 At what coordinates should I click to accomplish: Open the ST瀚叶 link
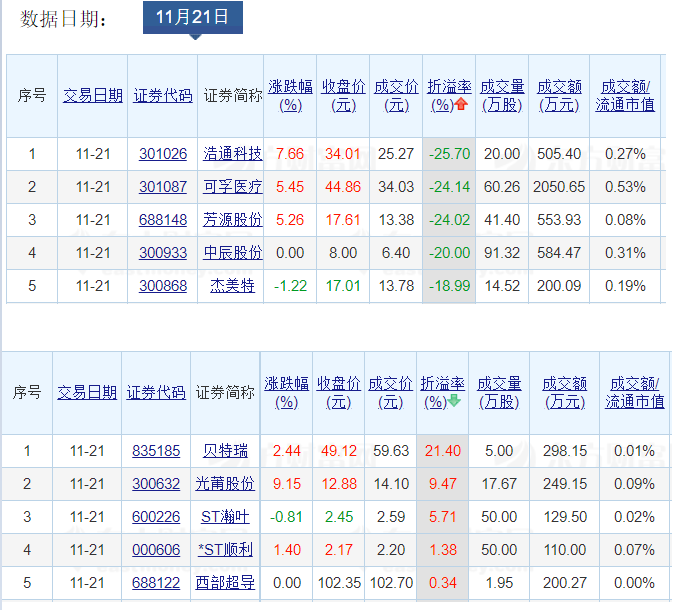(225, 516)
